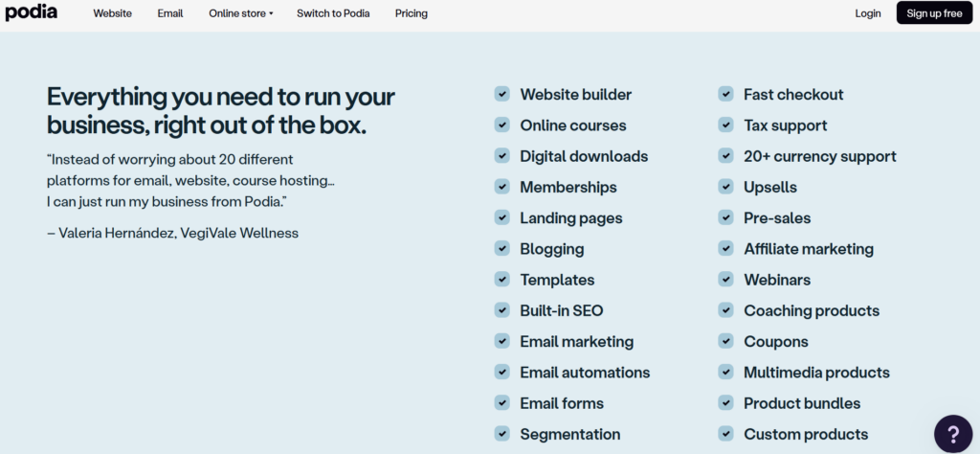Click the Affiliate marketing feature text
Image resolution: width=980 pixels, height=454 pixels.
tap(808, 249)
